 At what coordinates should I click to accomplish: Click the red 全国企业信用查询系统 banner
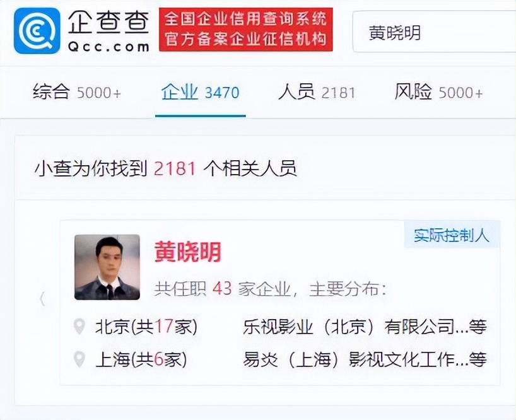(x=246, y=29)
